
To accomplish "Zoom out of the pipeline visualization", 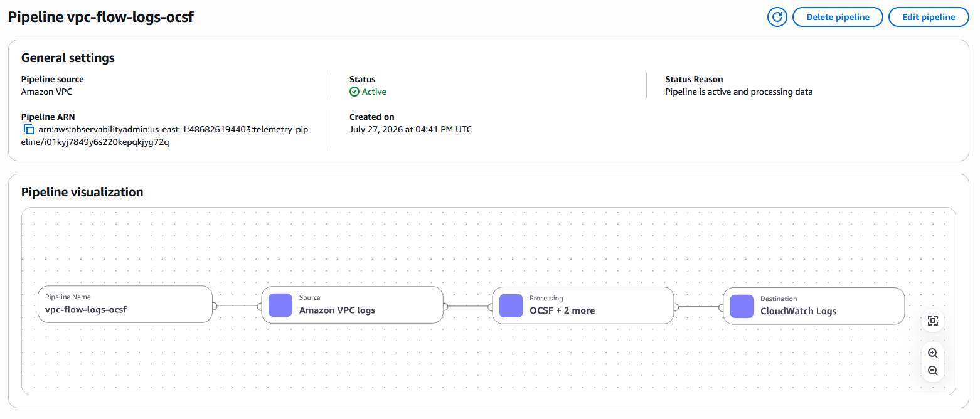I will click(x=933, y=371).
